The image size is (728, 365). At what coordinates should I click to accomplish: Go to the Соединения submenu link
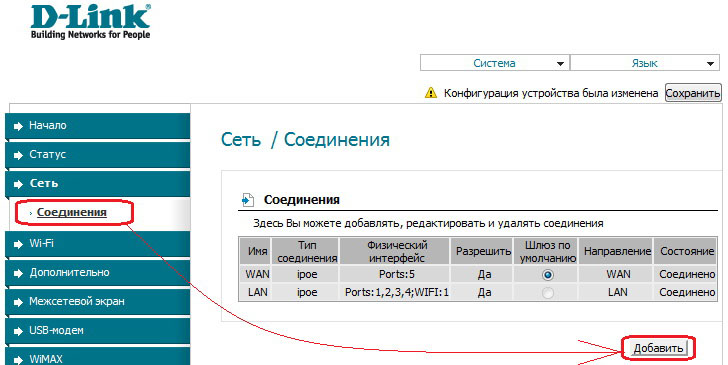(x=72, y=212)
